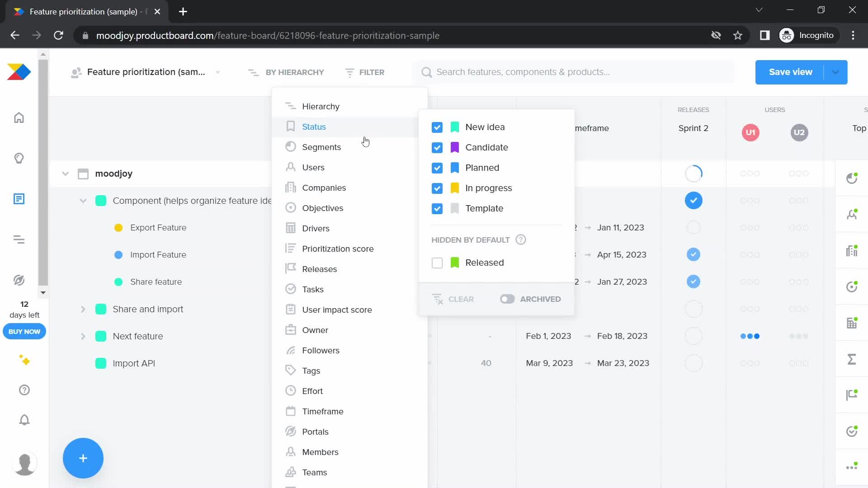Select the Segments filter option
868x488 pixels.
(322, 146)
